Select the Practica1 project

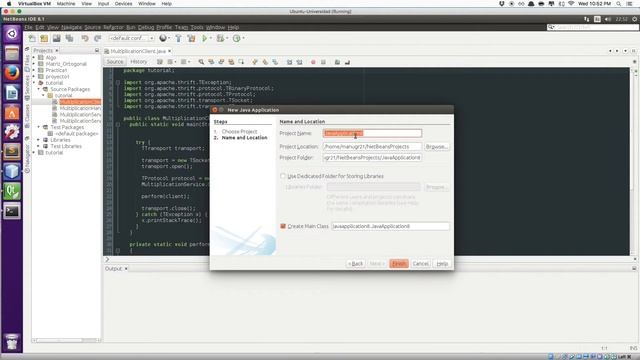(56, 70)
